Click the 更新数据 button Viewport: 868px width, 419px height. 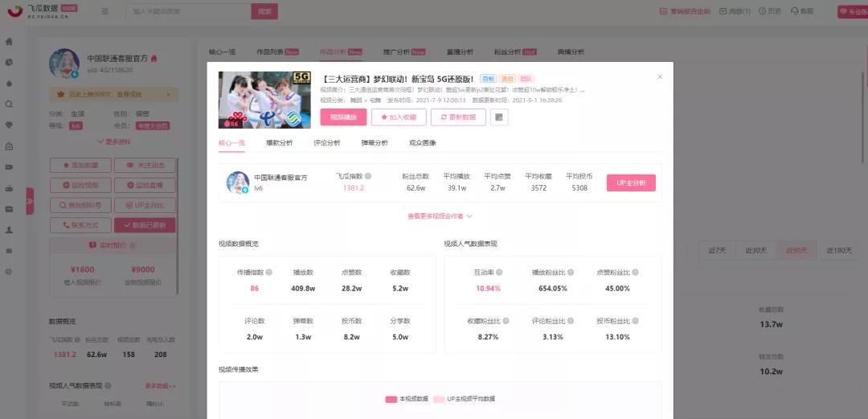pyautogui.click(x=458, y=117)
